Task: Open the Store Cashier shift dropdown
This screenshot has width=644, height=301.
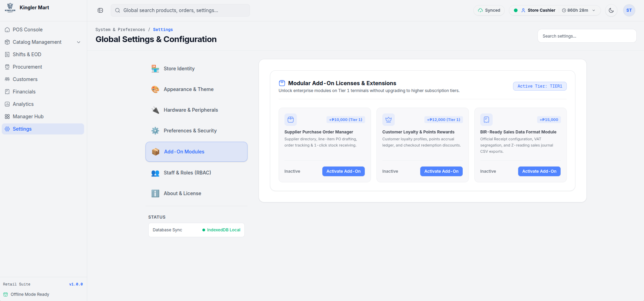Action: coord(555,10)
